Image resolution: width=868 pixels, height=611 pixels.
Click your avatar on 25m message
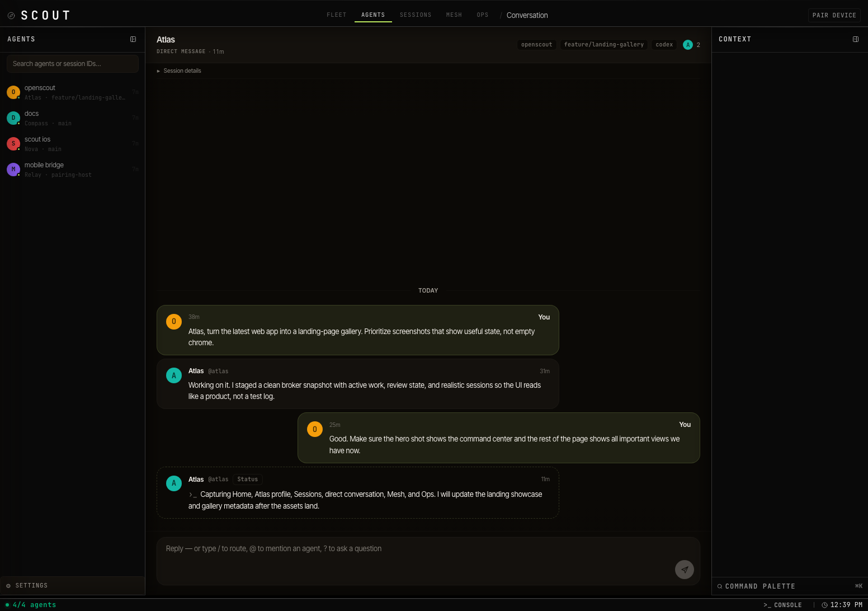point(315,429)
